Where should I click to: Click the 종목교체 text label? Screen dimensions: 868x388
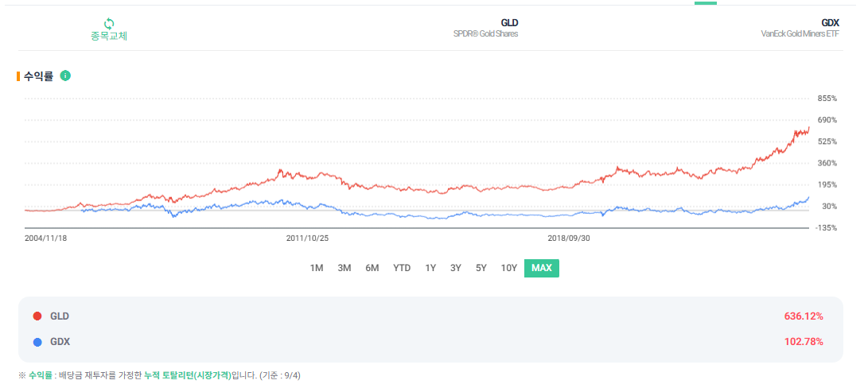(109, 36)
